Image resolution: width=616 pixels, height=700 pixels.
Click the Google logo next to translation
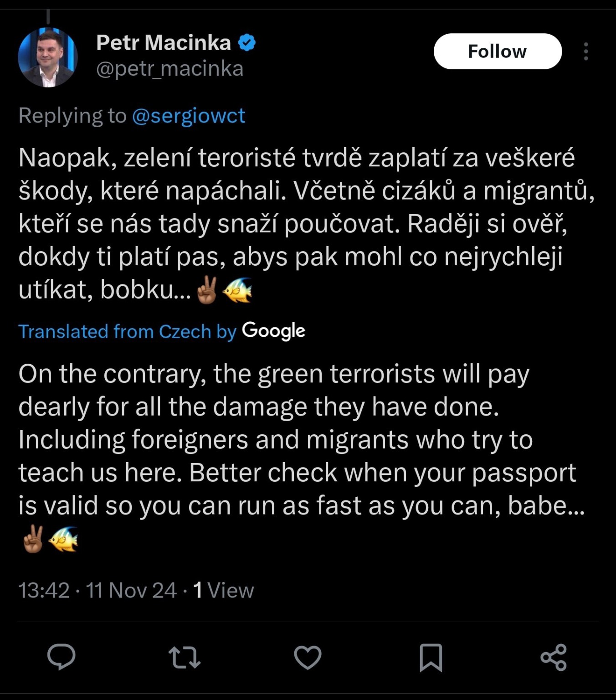click(x=273, y=331)
